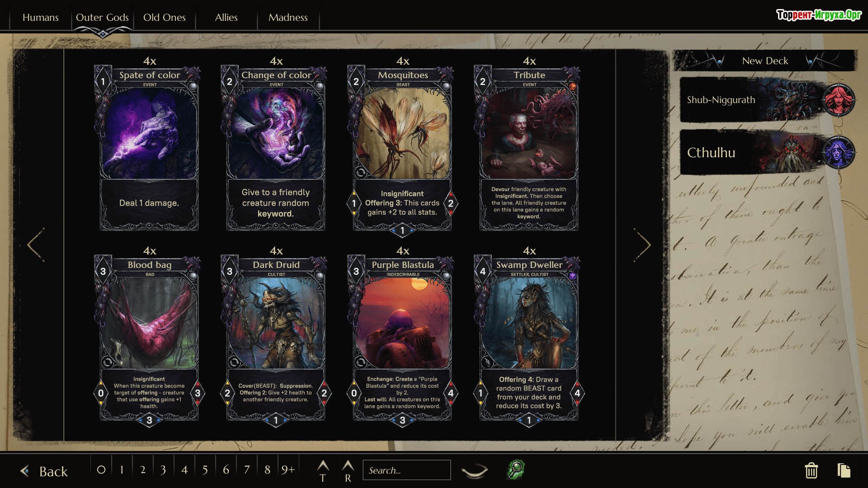Click Shub-Niggurath red portrait medallion

tap(839, 99)
